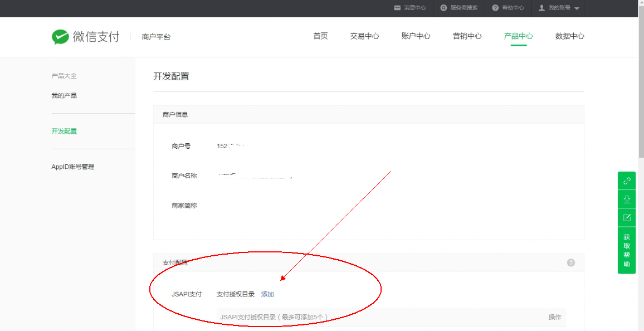
Task: Switch to 账户中心 tab
Action: pyautogui.click(x=416, y=36)
